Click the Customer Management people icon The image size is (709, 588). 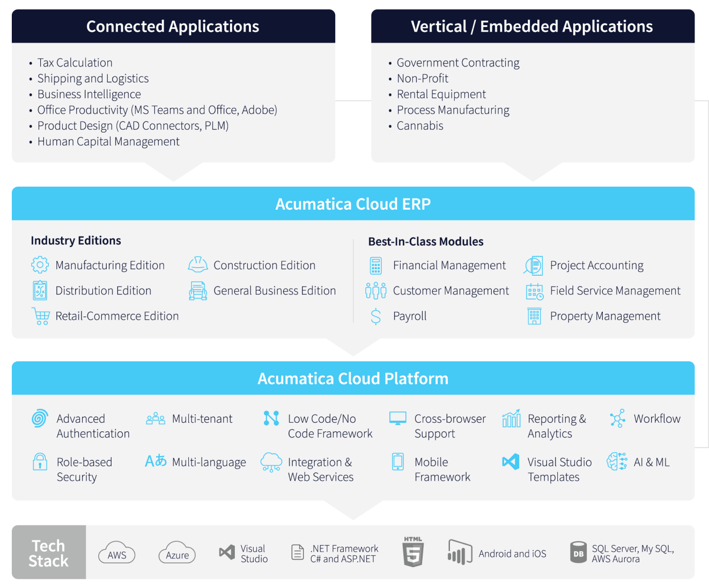375,291
